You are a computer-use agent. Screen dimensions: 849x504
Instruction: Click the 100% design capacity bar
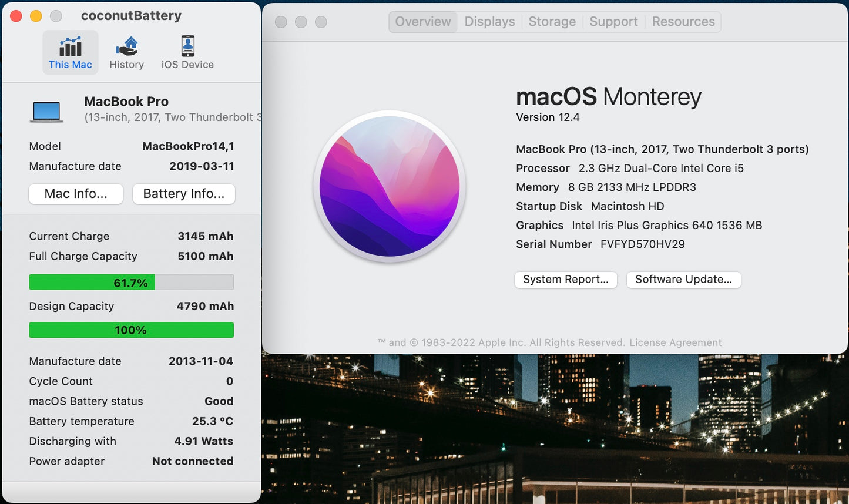[131, 330]
